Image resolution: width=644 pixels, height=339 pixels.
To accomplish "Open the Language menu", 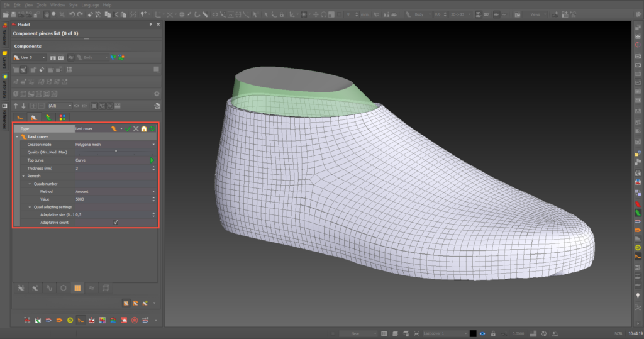I will pyautogui.click(x=90, y=4).
